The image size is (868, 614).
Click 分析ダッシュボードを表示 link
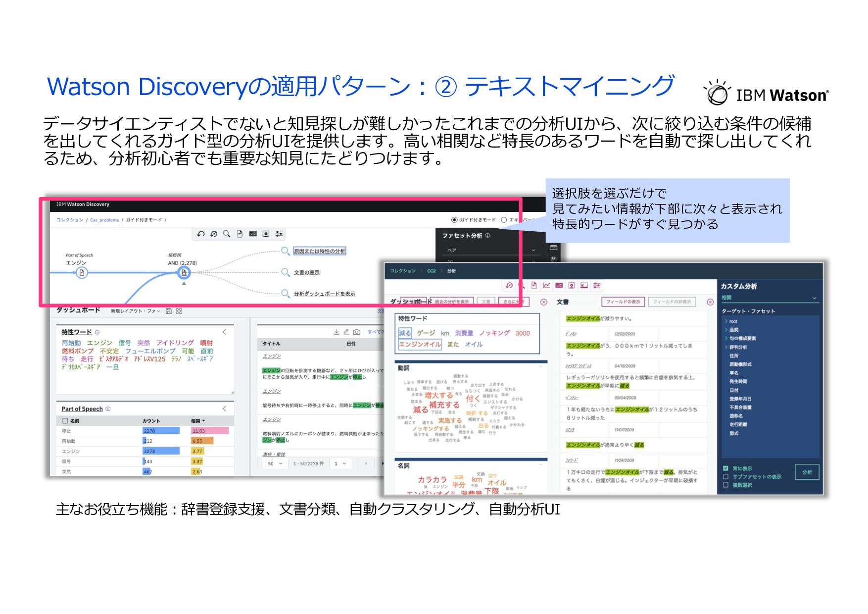coord(325,294)
